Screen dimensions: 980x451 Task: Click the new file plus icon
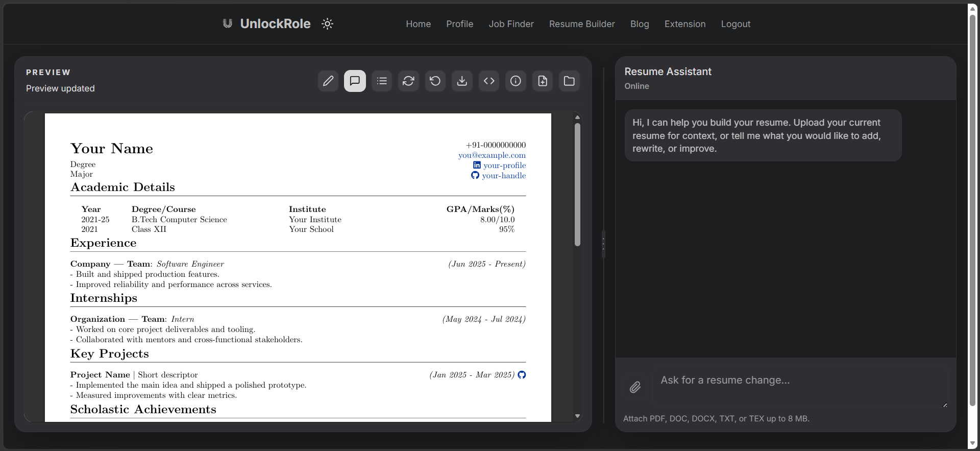pos(543,81)
